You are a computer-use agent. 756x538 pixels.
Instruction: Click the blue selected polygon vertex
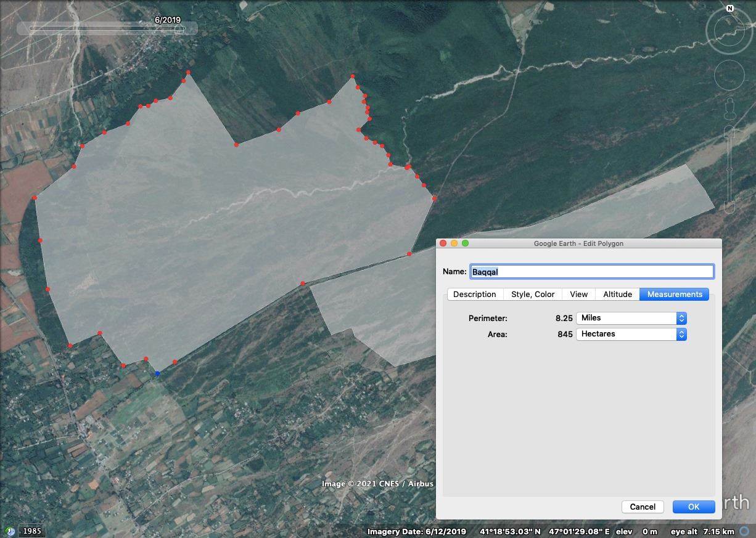pyautogui.click(x=157, y=373)
